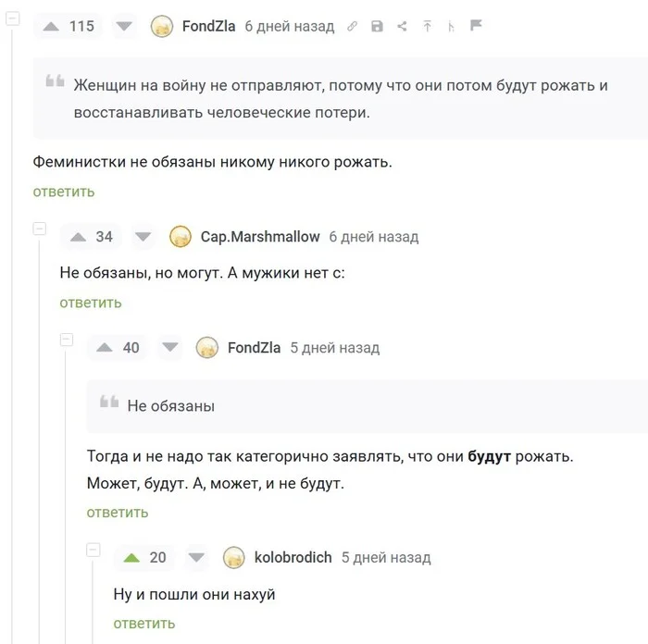Image resolution: width=648 pixels, height=644 pixels.
Task: Upvote FondZla's top comment with 115 points
Action: pos(51,27)
